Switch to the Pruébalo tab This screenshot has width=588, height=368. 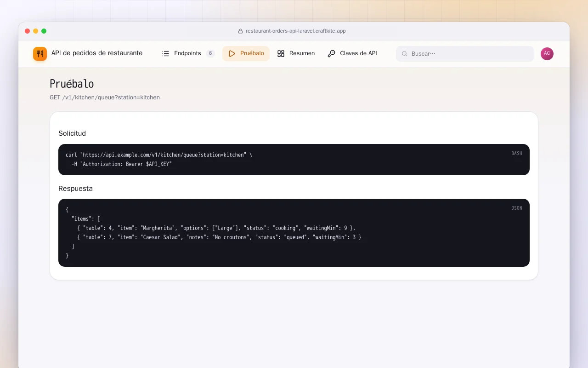click(246, 53)
